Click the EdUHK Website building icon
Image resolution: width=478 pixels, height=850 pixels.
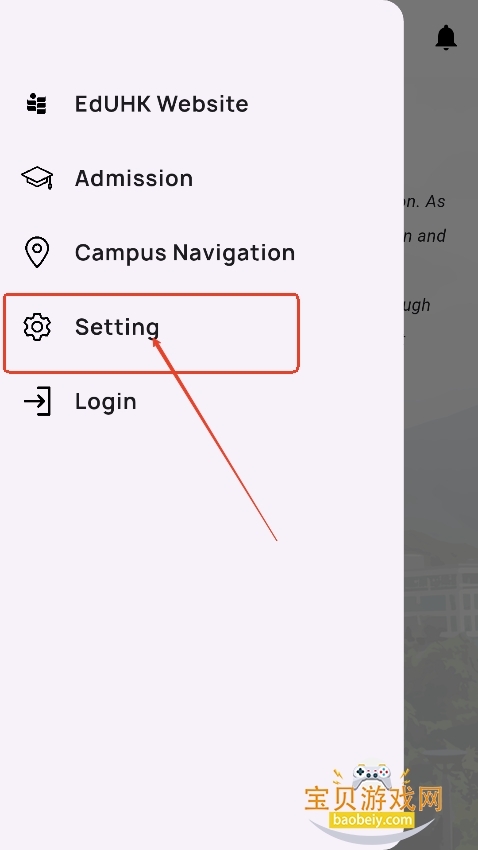pyautogui.click(x=37, y=104)
